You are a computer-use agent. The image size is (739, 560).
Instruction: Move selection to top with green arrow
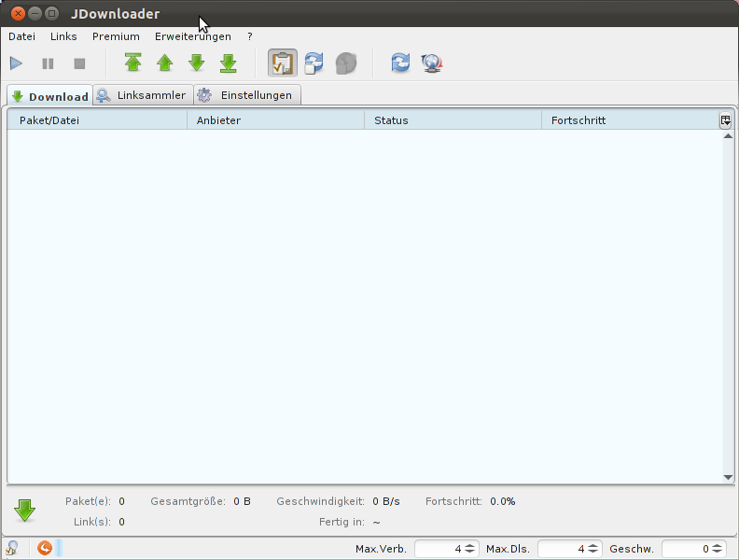132,63
